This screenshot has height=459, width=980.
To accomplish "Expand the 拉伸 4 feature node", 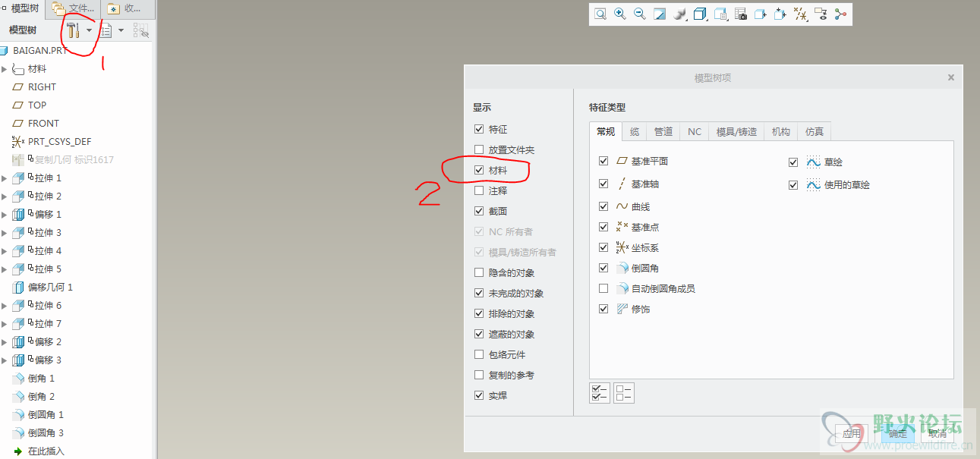I will click(4, 251).
